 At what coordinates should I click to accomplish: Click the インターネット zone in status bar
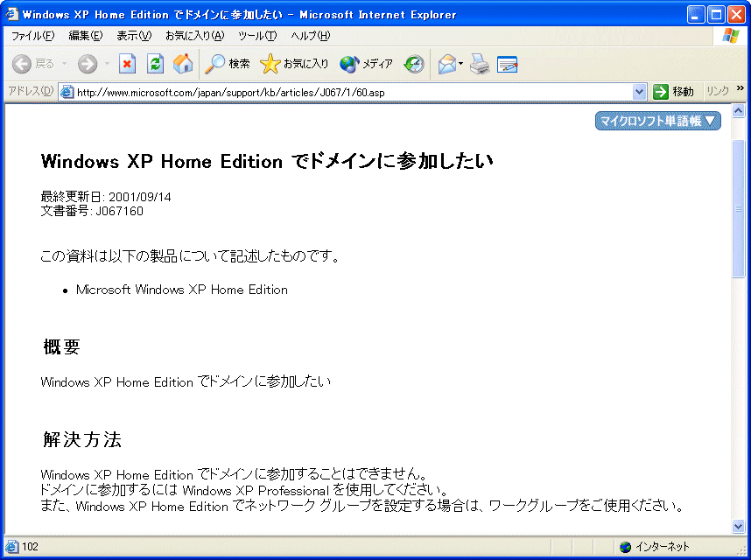pyautogui.click(x=654, y=547)
